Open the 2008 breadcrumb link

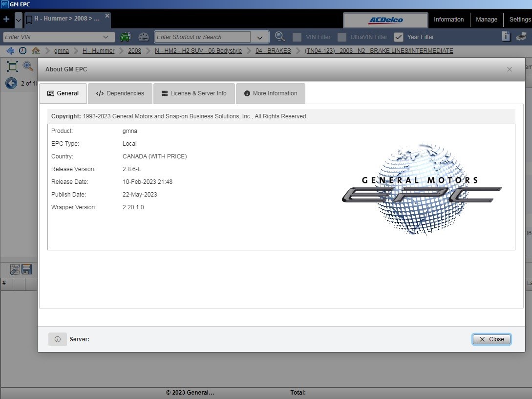(x=134, y=50)
